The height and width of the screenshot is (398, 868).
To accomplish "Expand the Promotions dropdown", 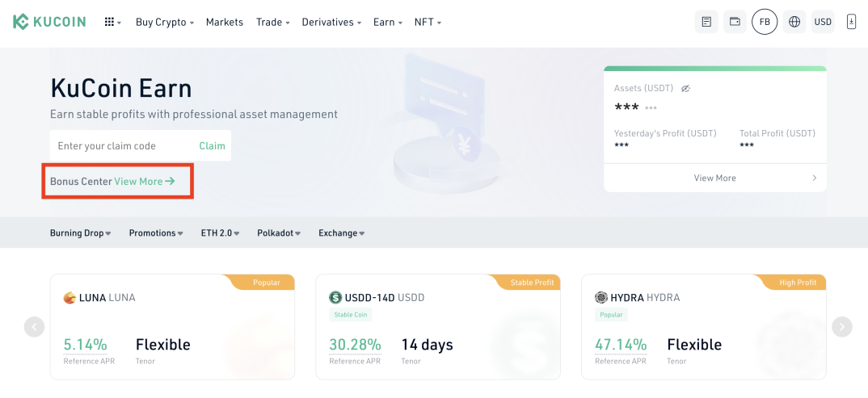I will pos(156,233).
